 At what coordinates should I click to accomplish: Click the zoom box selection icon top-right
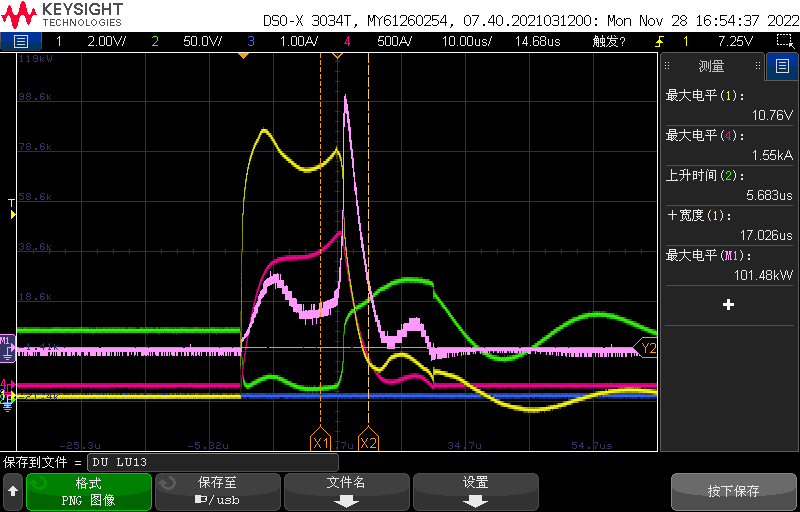pos(785,41)
